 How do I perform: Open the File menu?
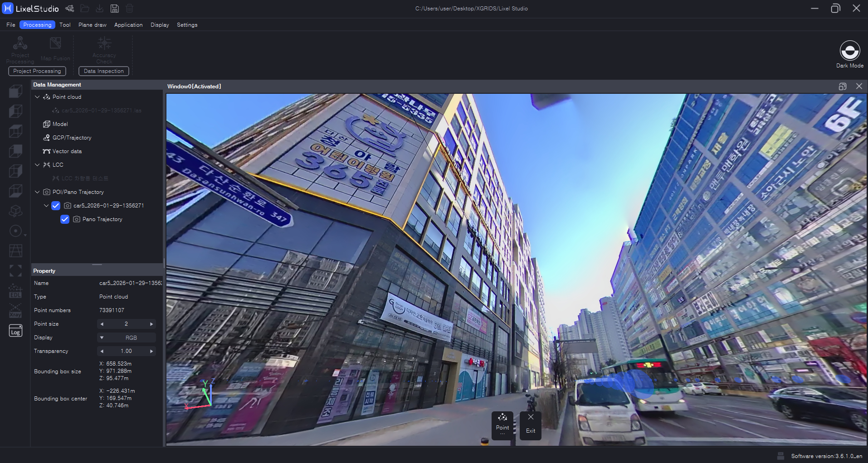(x=11, y=25)
